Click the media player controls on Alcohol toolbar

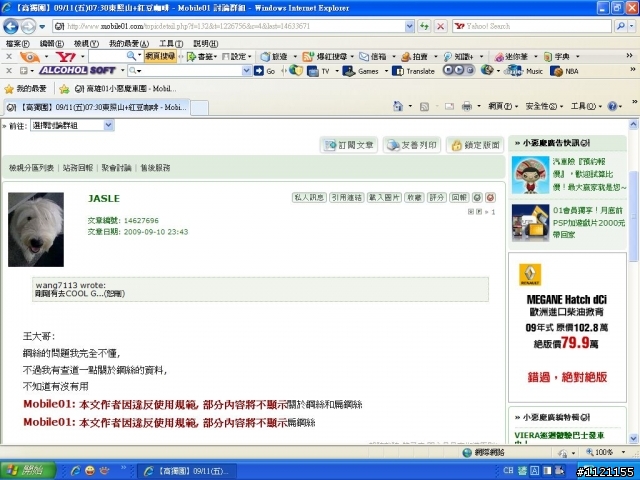click(x=459, y=70)
